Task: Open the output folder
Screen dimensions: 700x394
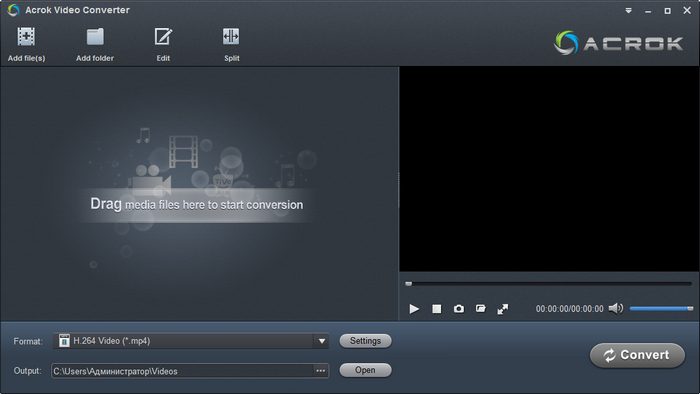Action: [365, 370]
